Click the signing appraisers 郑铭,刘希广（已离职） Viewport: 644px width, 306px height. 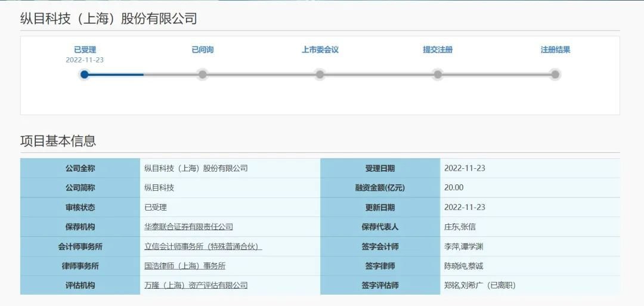click(480, 285)
